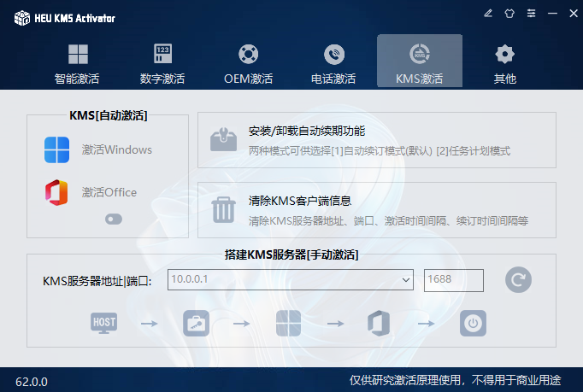
Task: Expand the KMS server address dropdown arrow
Action: [406, 280]
